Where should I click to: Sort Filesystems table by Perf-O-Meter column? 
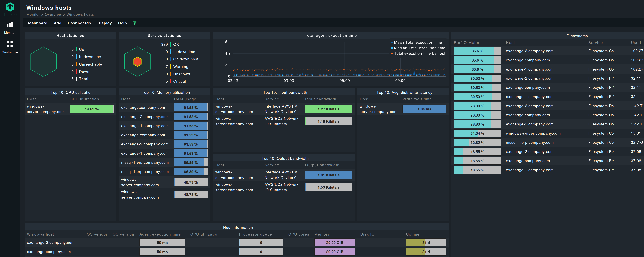click(x=467, y=43)
